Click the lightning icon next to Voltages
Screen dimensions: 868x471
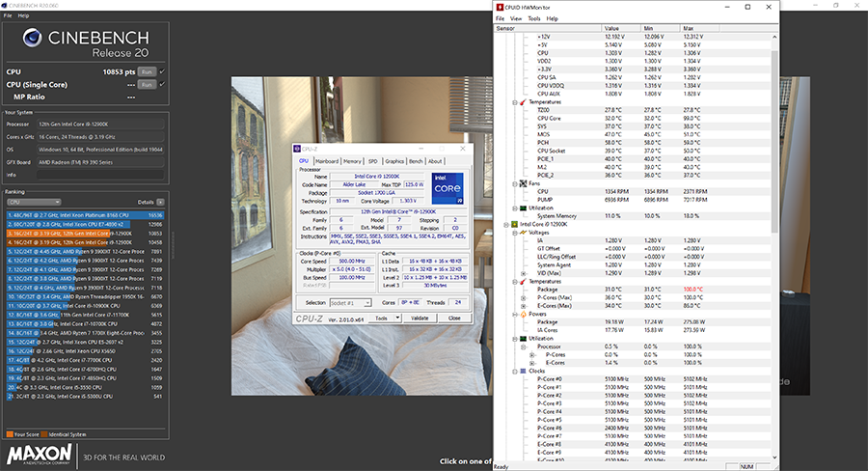click(x=523, y=233)
